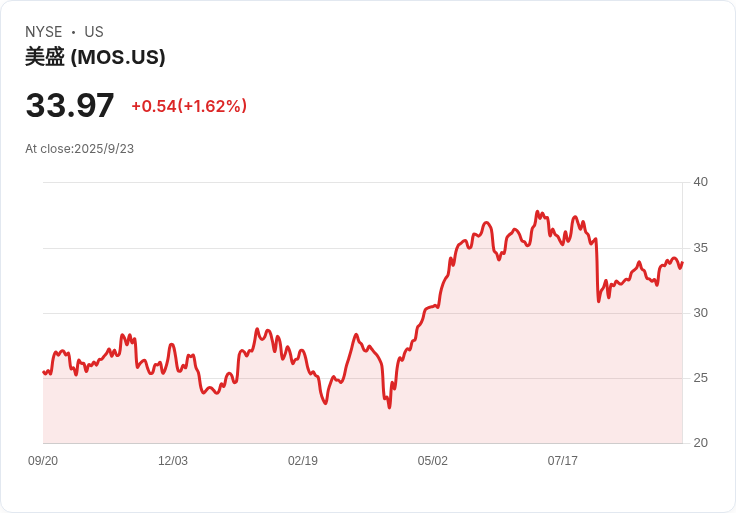Click the 12/03 date axis label
The width and height of the screenshot is (736, 513).
click(x=173, y=460)
